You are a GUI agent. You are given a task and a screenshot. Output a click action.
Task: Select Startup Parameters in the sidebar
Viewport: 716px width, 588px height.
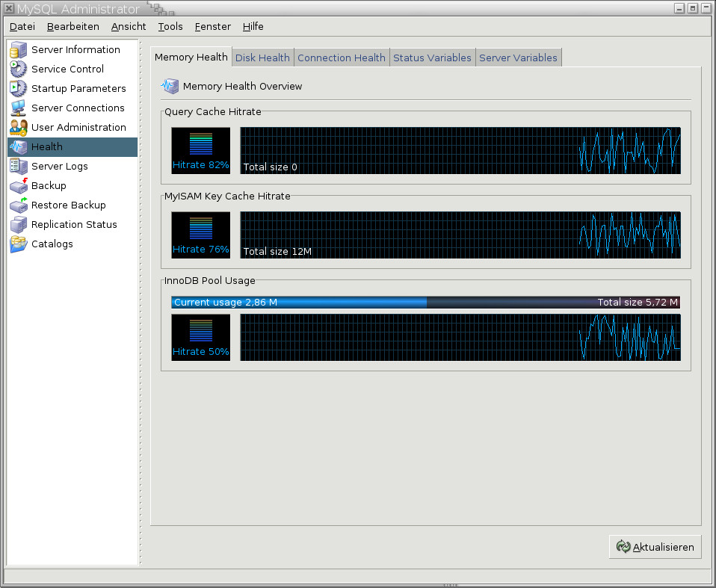tap(73, 89)
